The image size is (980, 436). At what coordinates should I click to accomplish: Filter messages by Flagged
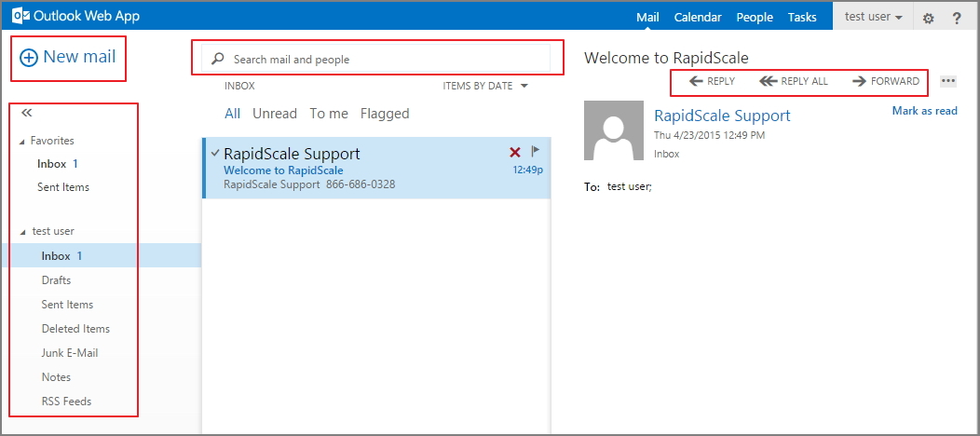(385, 114)
